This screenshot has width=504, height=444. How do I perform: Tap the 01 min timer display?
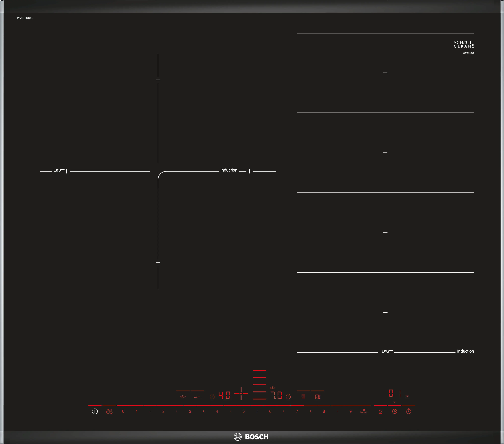pyautogui.click(x=395, y=394)
